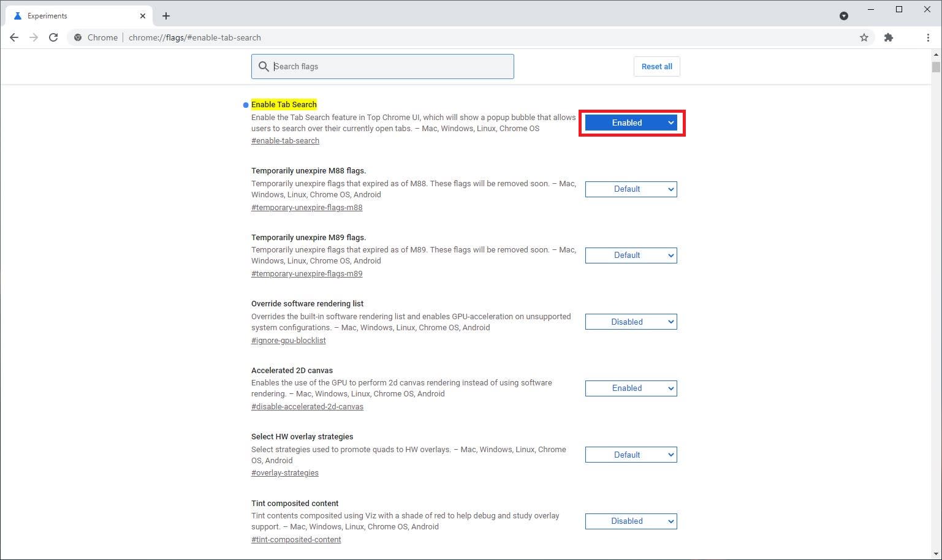Viewport: 942px width, 560px height.
Task: Follow the #temporary-unexpire-flags-m89 link
Action: (x=306, y=274)
